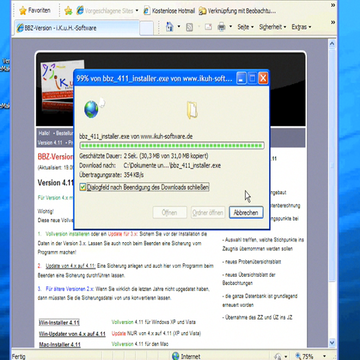360x360 pixels.
Task: Click '- Übernahme des ZZ und ÜZ ins JZ' text
Action: click(257, 318)
